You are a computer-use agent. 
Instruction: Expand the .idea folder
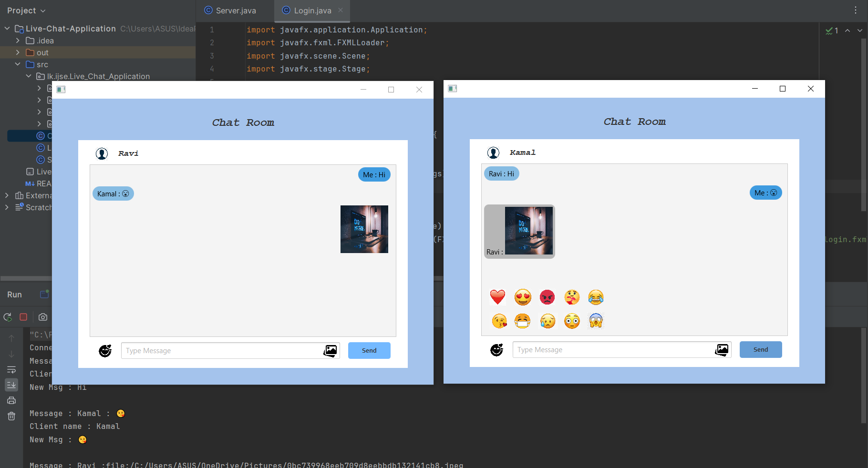[x=18, y=41]
